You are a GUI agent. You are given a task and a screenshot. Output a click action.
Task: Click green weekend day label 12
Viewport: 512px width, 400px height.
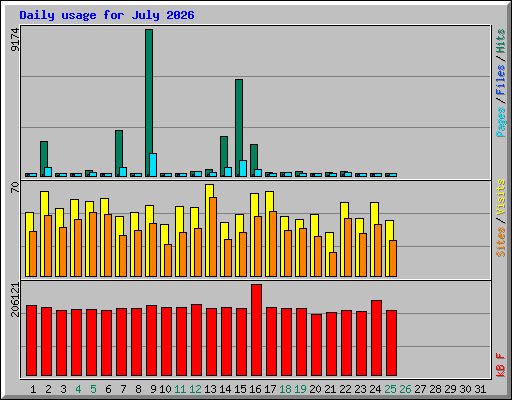pyautogui.click(x=195, y=389)
